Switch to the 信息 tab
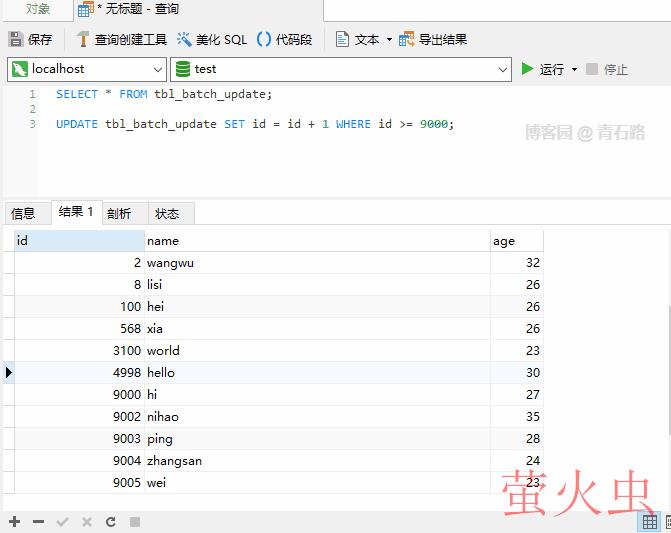Viewport: 671px width, 533px height. (23, 213)
